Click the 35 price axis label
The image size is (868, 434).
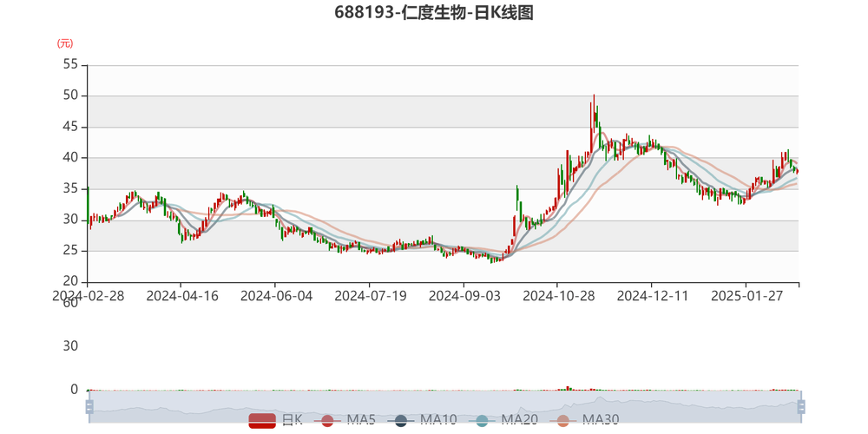click(x=71, y=188)
